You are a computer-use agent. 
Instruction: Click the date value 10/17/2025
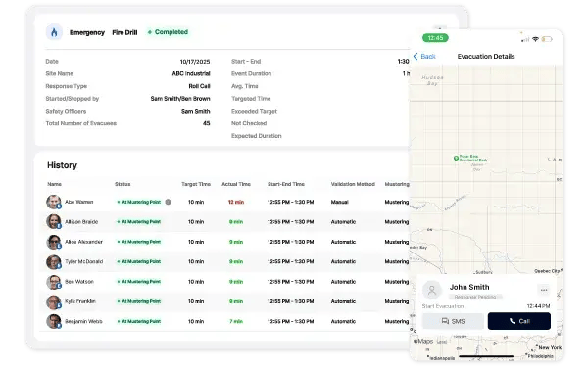pyautogui.click(x=195, y=62)
